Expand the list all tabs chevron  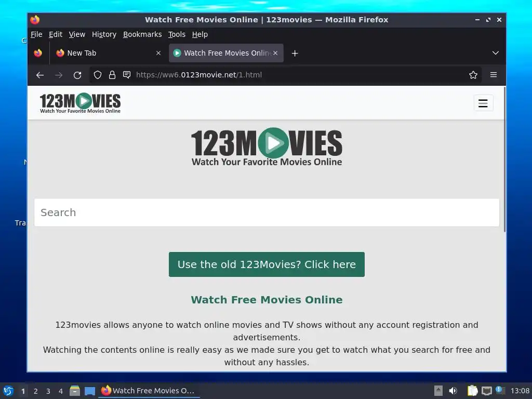point(495,53)
